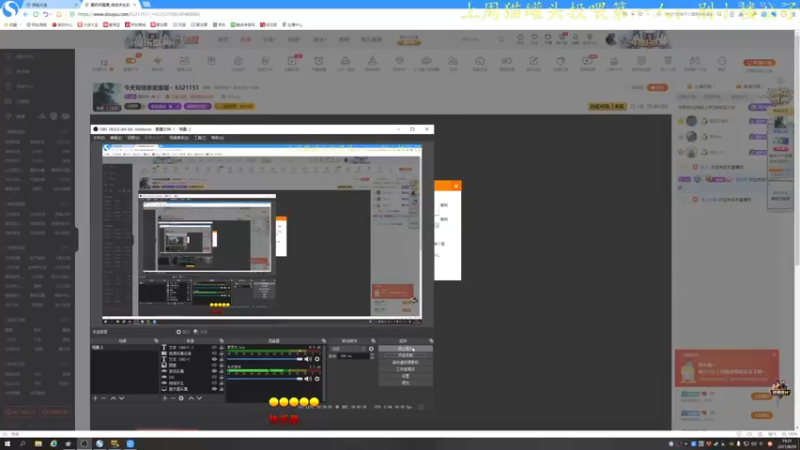The height and width of the screenshot is (450, 800).
Task: Click the browser back arrow
Action: point(26,14)
